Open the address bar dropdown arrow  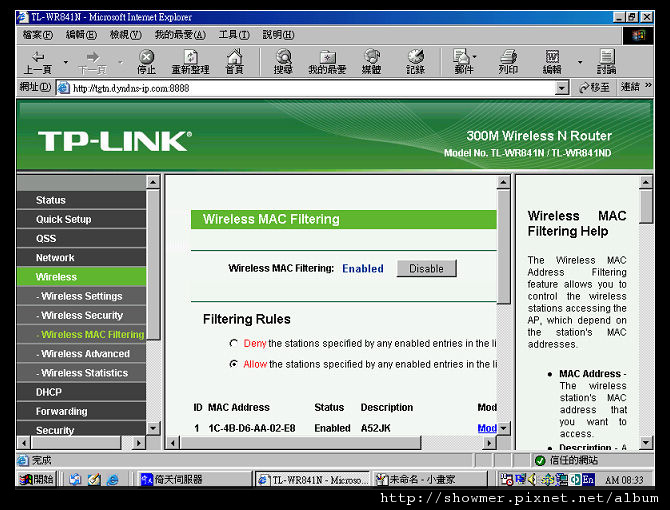[561, 88]
